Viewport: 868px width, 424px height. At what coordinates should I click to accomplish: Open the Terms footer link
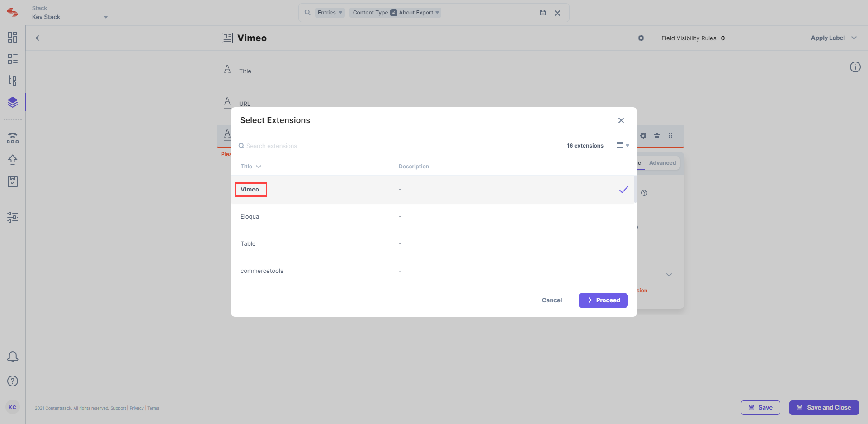click(x=153, y=408)
